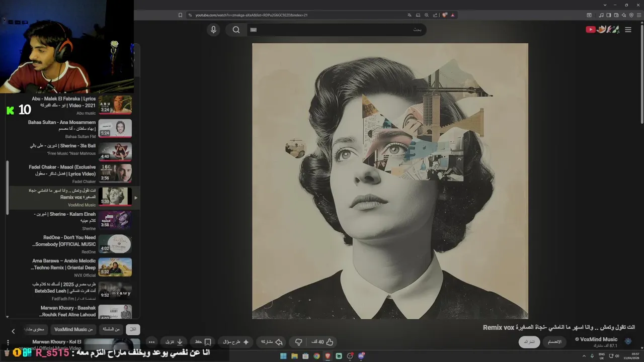Open browser media control music-note icon
The image size is (644, 362).
[601, 15]
